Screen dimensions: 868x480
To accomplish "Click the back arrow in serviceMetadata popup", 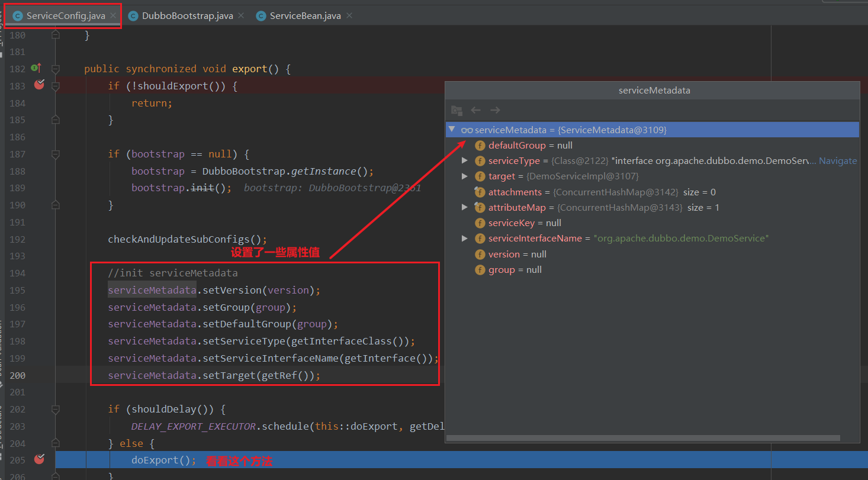I will pos(475,110).
